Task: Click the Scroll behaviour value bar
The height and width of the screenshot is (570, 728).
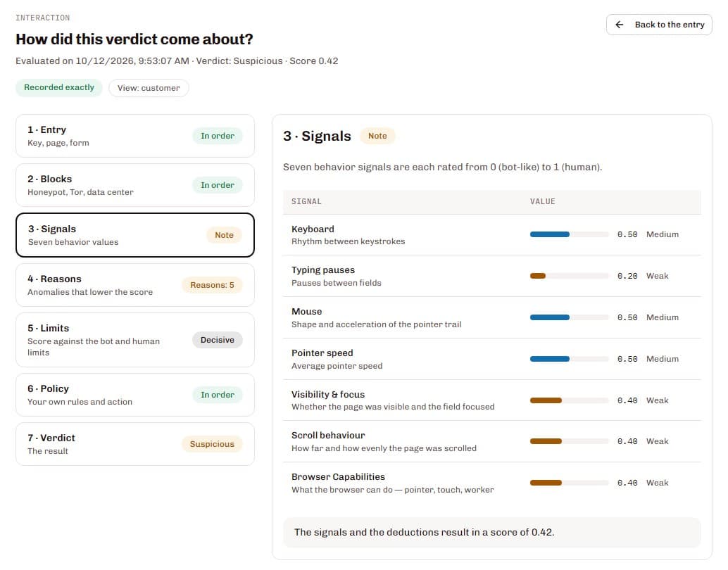Action: pos(569,441)
